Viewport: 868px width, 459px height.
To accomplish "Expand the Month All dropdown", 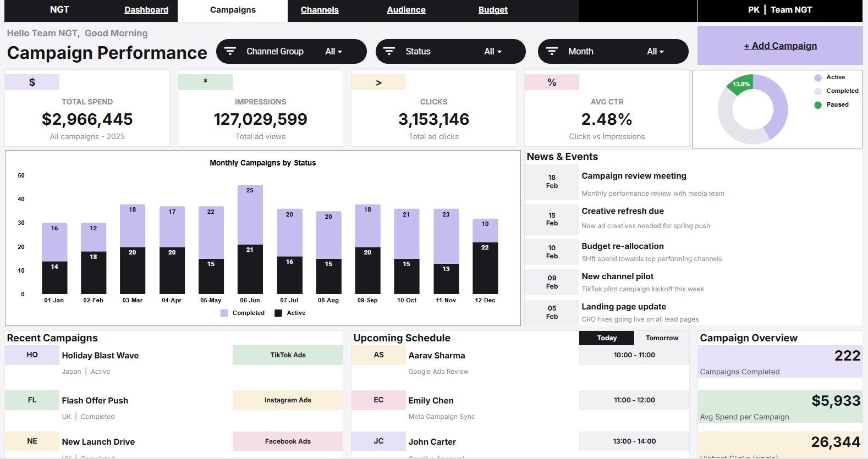I will [655, 51].
